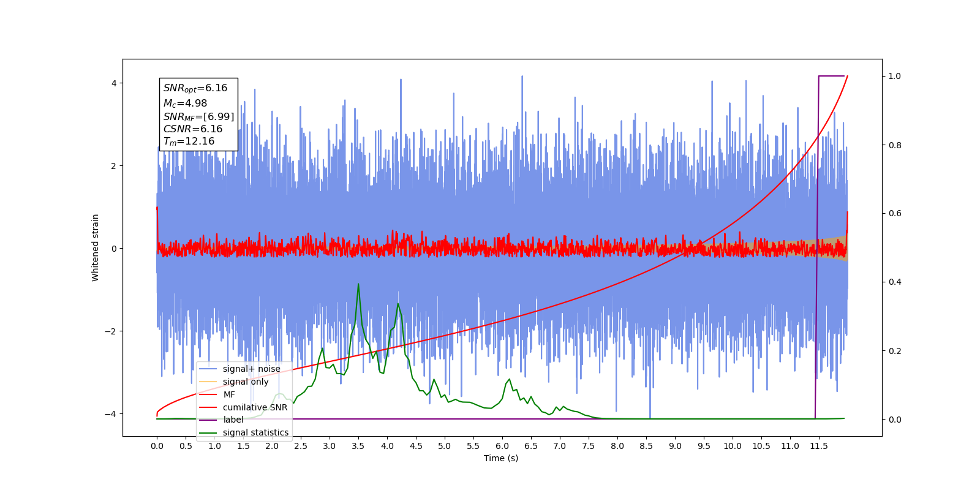Click the CSNR=6.16 annotation text

(193, 129)
